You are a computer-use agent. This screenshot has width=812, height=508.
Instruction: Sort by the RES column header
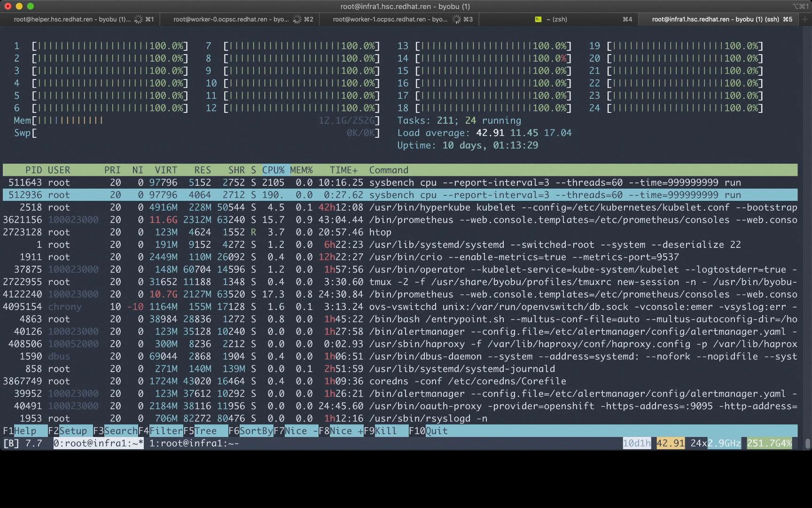[x=203, y=170]
